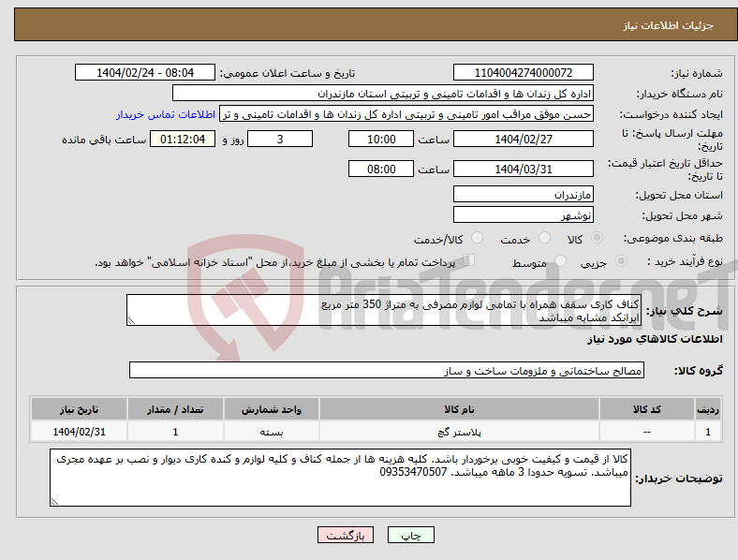Screen dimensions: 738x560
Task: Select the جزیی purchase type radio
Action: [x=621, y=261]
